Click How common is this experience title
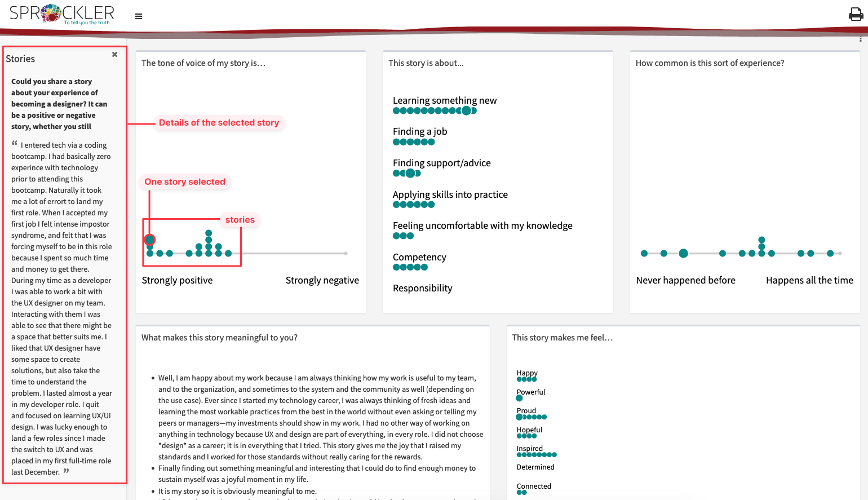 [x=710, y=63]
